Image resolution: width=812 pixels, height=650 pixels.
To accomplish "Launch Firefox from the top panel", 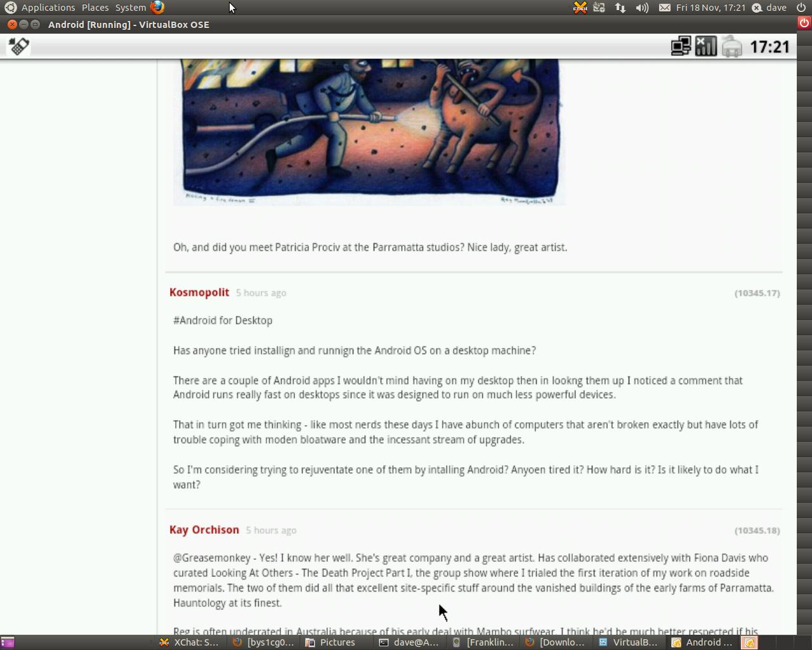I will 157,8.
